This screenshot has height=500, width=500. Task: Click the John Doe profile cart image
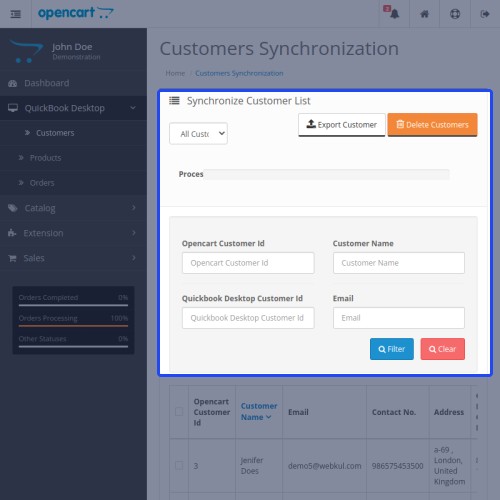(26, 51)
